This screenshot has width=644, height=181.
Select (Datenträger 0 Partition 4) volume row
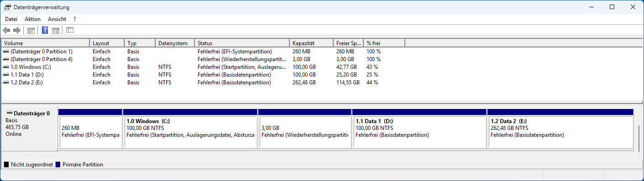click(x=204, y=59)
